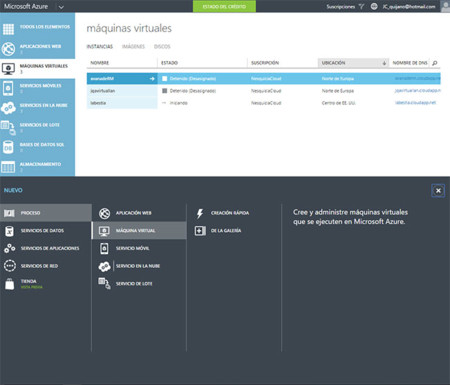Image resolution: width=450 pixels, height=385 pixels.
Task: Sort by Ubicación column down arrow
Action: tap(384, 63)
